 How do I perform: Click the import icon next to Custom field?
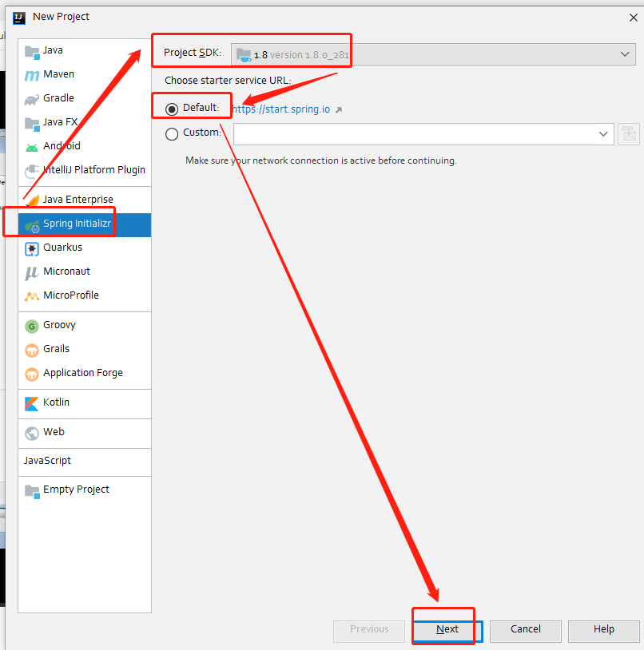(629, 134)
